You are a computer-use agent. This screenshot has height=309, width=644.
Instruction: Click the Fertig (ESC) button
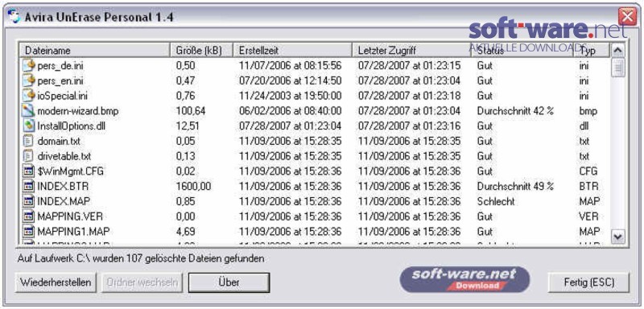(588, 282)
